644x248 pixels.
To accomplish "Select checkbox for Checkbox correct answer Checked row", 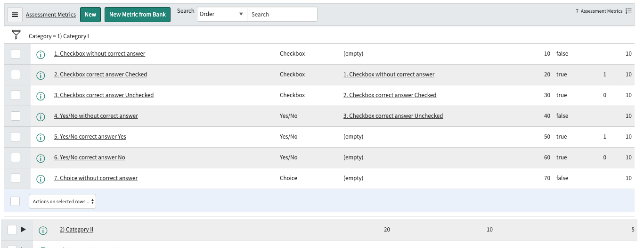I will coord(16,74).
